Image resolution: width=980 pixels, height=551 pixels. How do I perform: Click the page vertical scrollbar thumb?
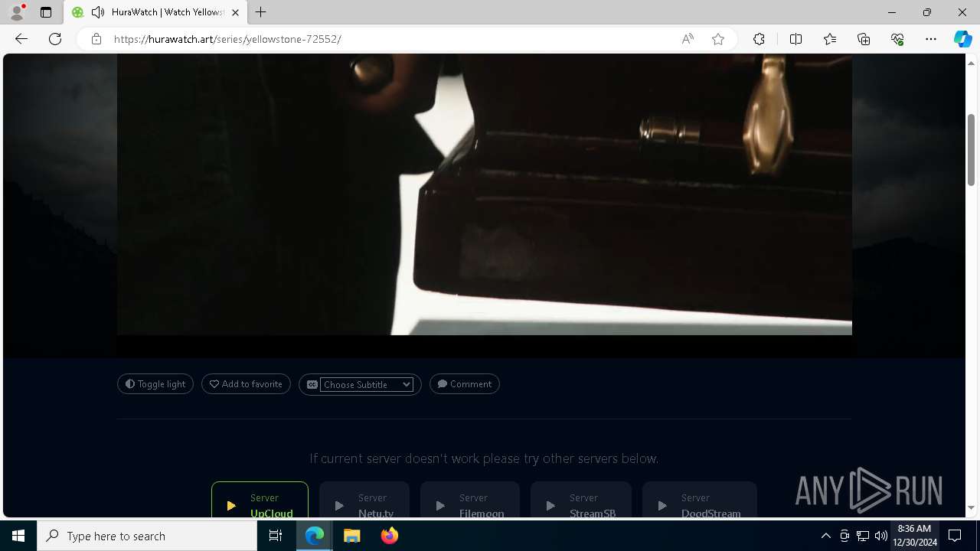point(971,149)
